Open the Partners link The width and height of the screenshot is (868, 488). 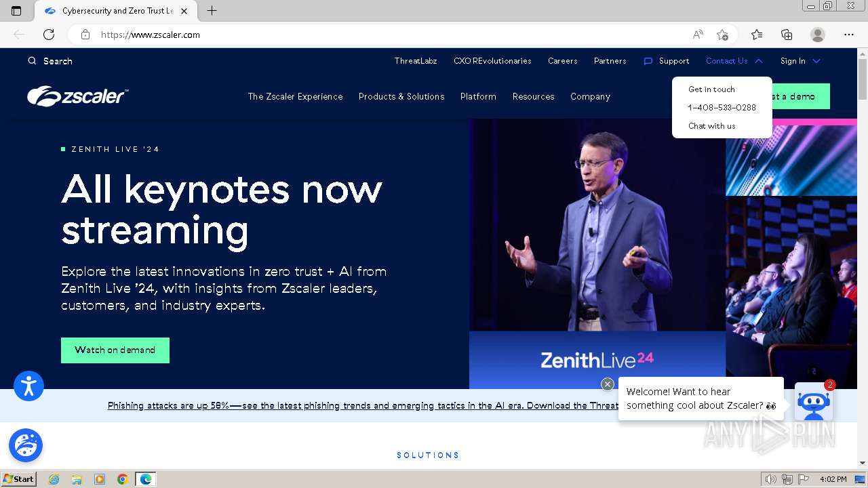pos(610,61)
